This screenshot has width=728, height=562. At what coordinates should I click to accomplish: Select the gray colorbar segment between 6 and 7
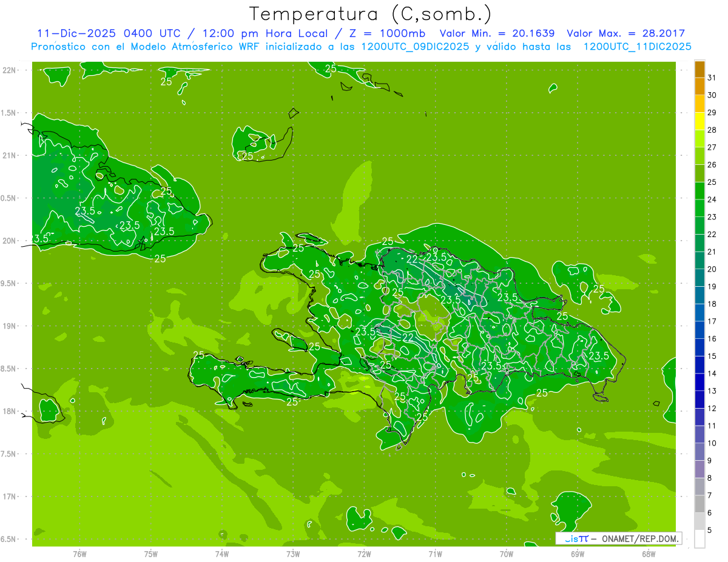click(x=699, y=504)
